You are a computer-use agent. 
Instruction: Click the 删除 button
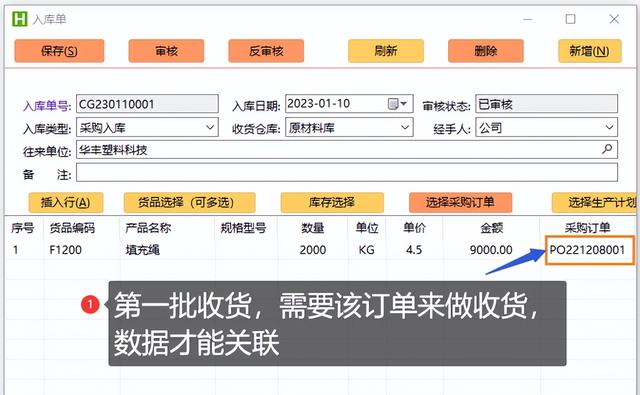[486, 51]
